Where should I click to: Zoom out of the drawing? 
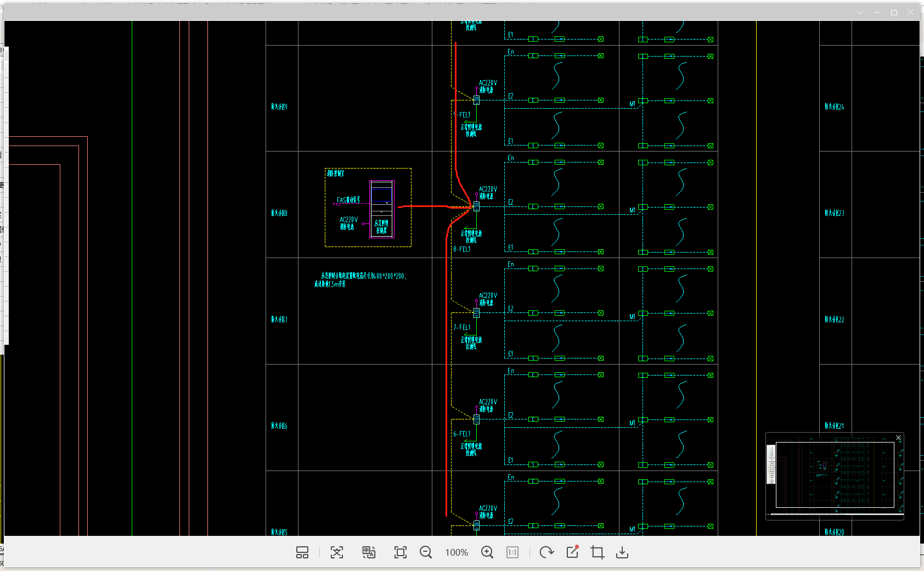pyautogui.click(x=426, y=552)
